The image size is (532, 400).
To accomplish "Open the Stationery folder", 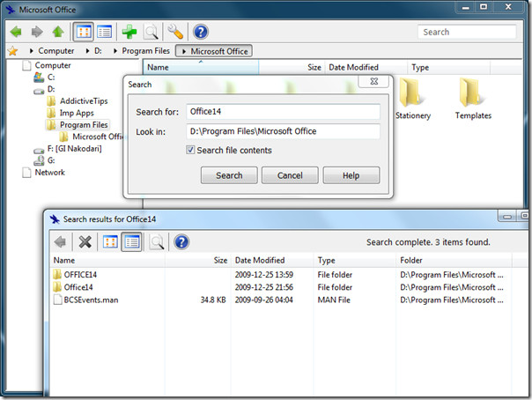I will 412,99.
